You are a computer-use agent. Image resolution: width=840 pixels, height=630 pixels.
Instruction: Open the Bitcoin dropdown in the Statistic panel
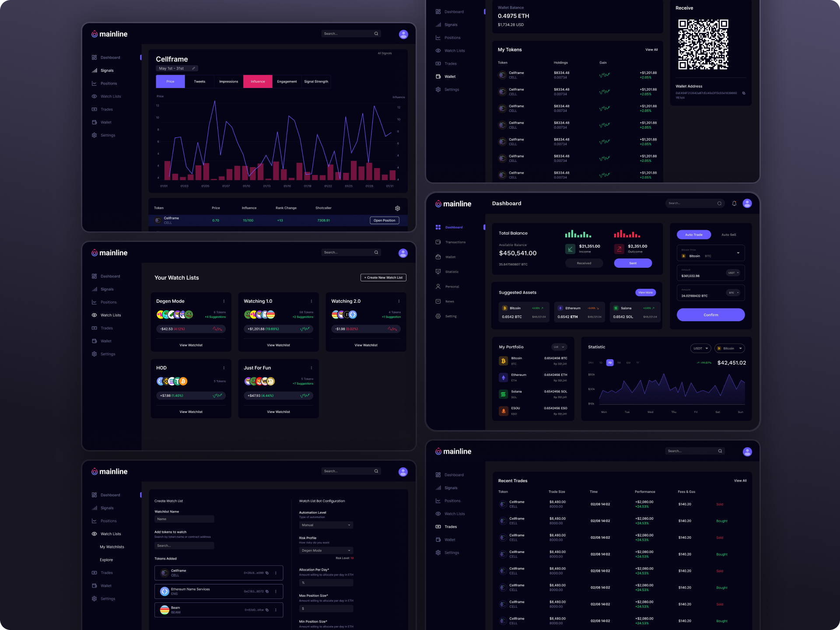click(x=730, y=348)
